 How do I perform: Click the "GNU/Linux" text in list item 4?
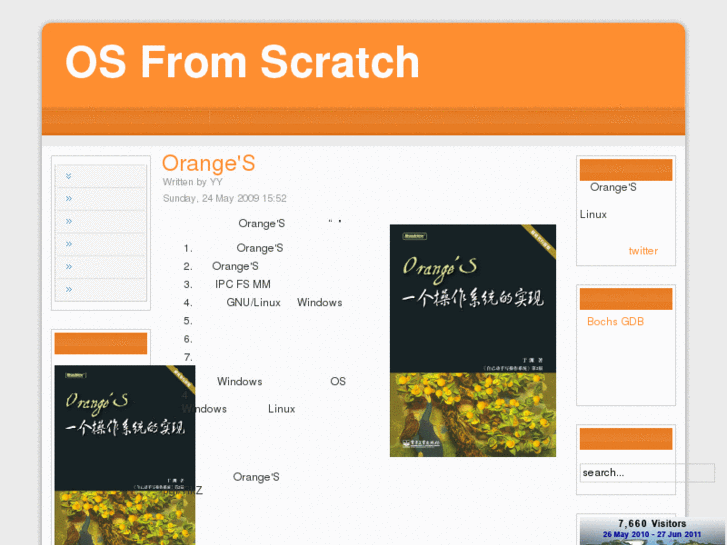[254, 302]
